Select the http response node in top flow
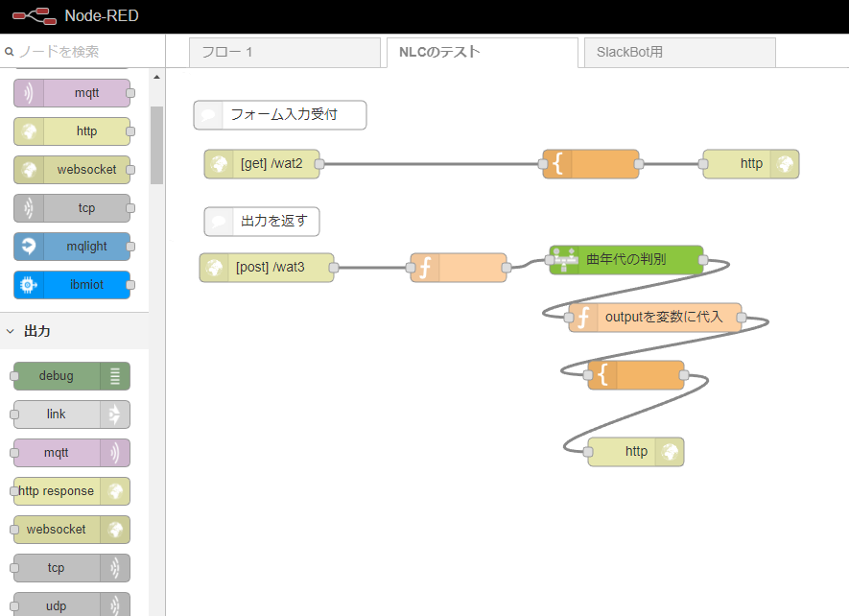 (x=751, y=164)
